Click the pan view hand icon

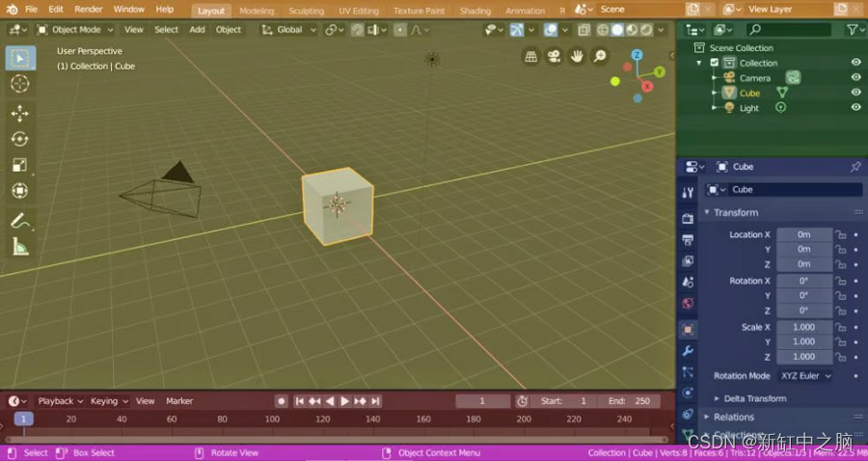[x=577, y=57]
